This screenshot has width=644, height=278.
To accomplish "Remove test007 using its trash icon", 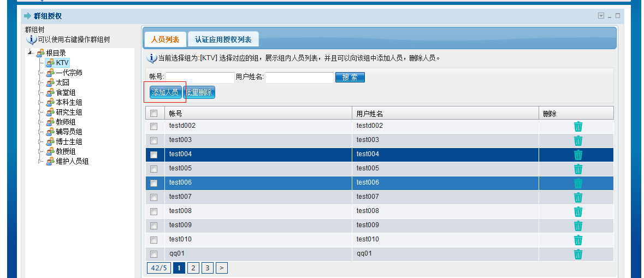I will 578,198.
